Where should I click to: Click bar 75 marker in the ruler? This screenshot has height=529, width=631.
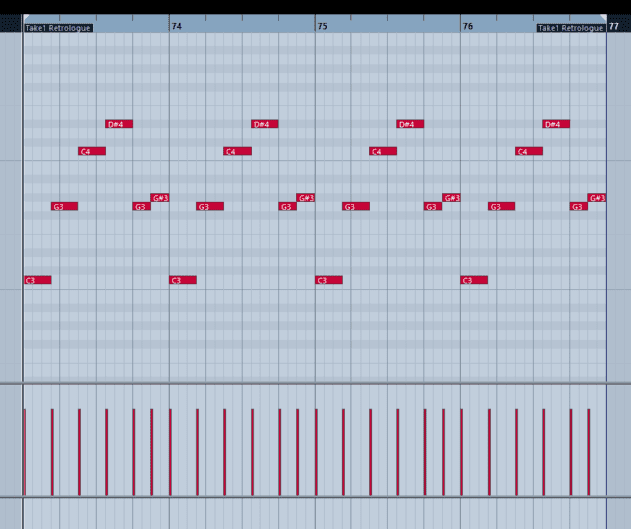[322, 26]
